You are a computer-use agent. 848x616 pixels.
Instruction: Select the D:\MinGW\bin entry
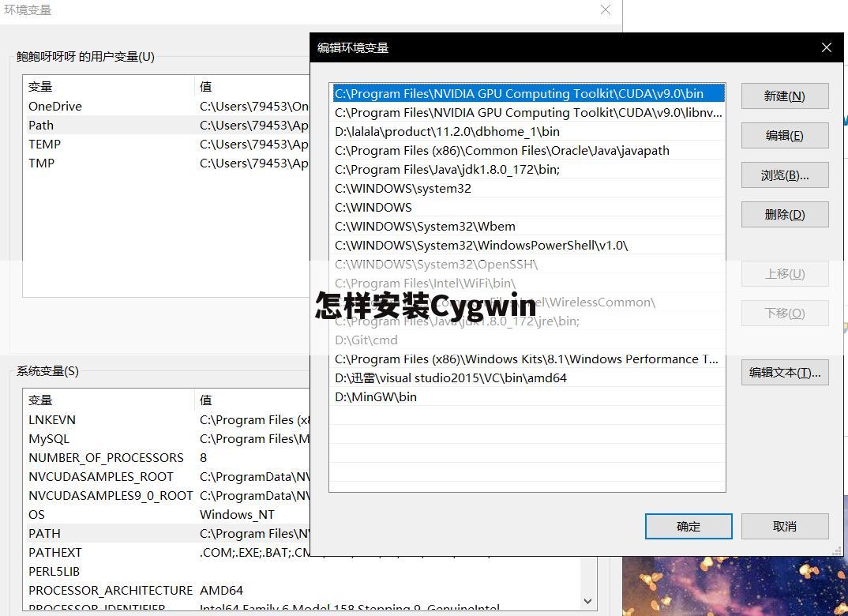tap(528, 396)
